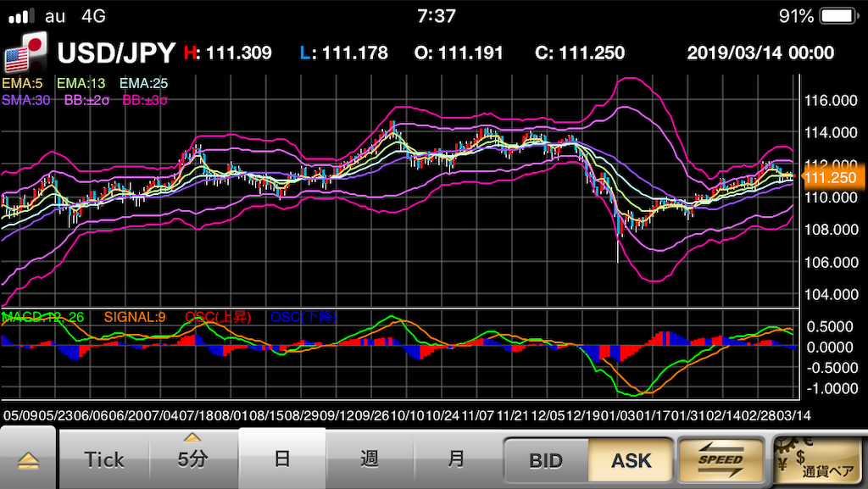Tap the USD/JPY pair title

117,53
